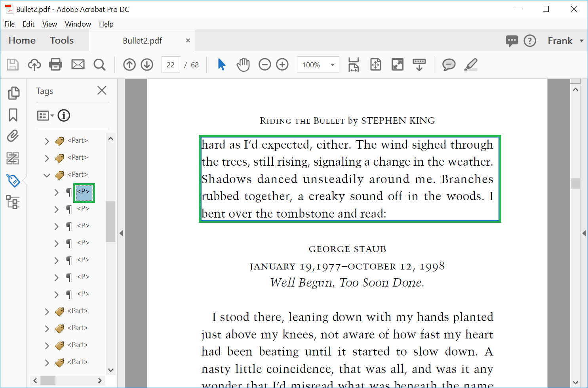The image size is (588, 388).
Task: Open Content panel icon in sidebar
Action: (13, 158)
